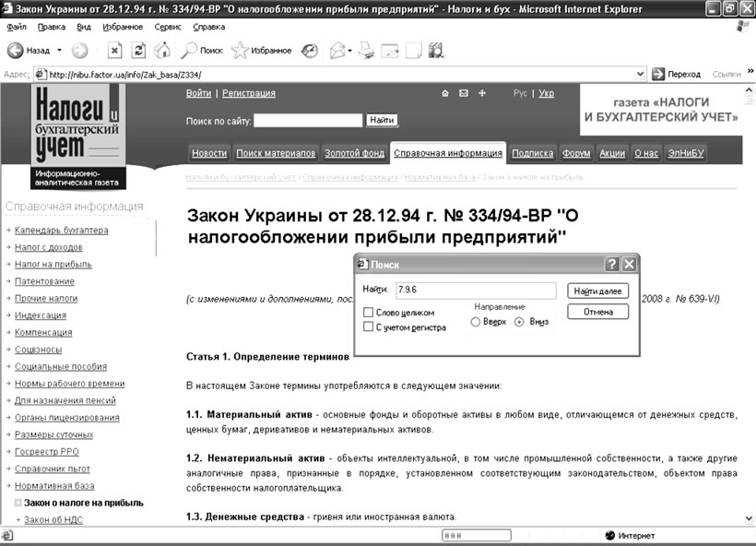
Task: Open the address bar dropdown arrow
Action: click(639, 74)
